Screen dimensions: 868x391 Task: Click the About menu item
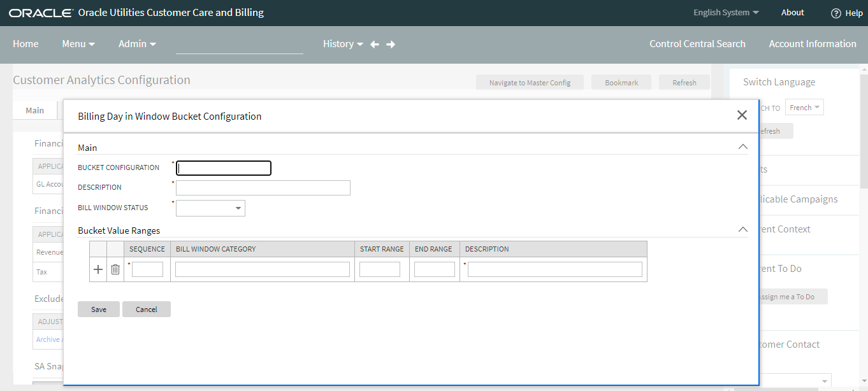pos(792,12)
